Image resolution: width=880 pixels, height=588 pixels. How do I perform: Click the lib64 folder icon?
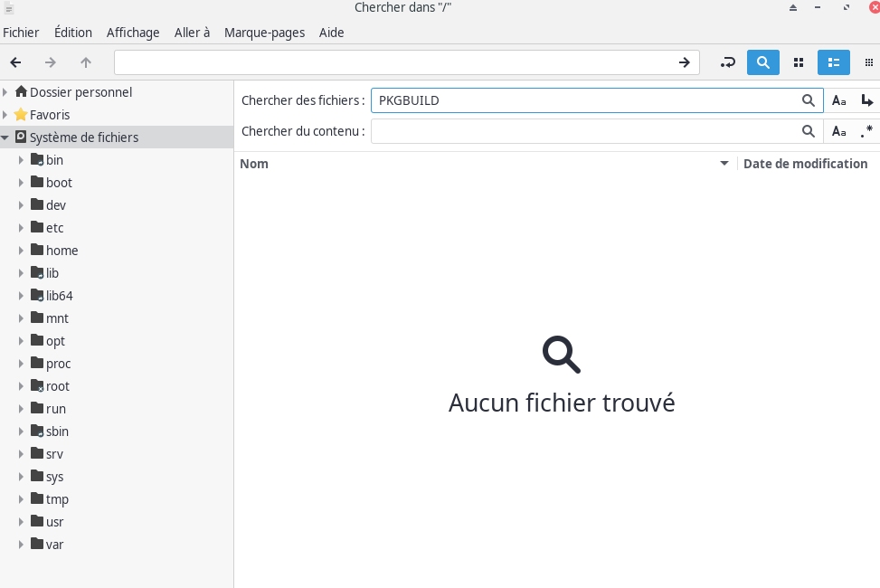coord(37,295)
